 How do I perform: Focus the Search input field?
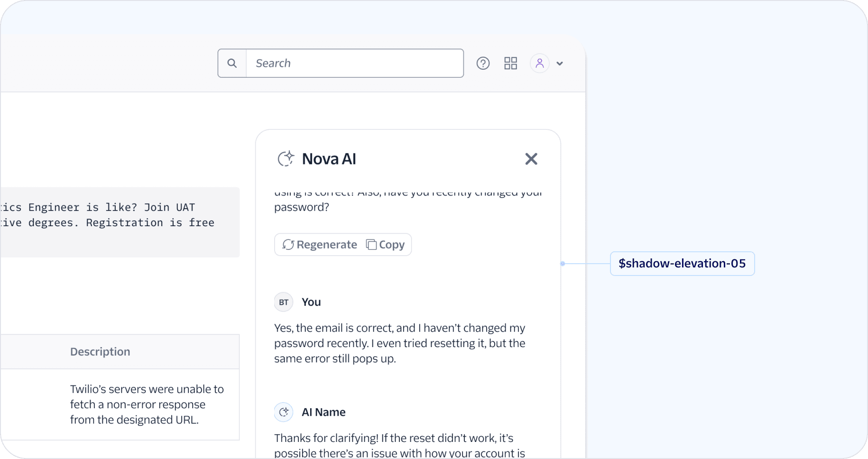[354, 63]
